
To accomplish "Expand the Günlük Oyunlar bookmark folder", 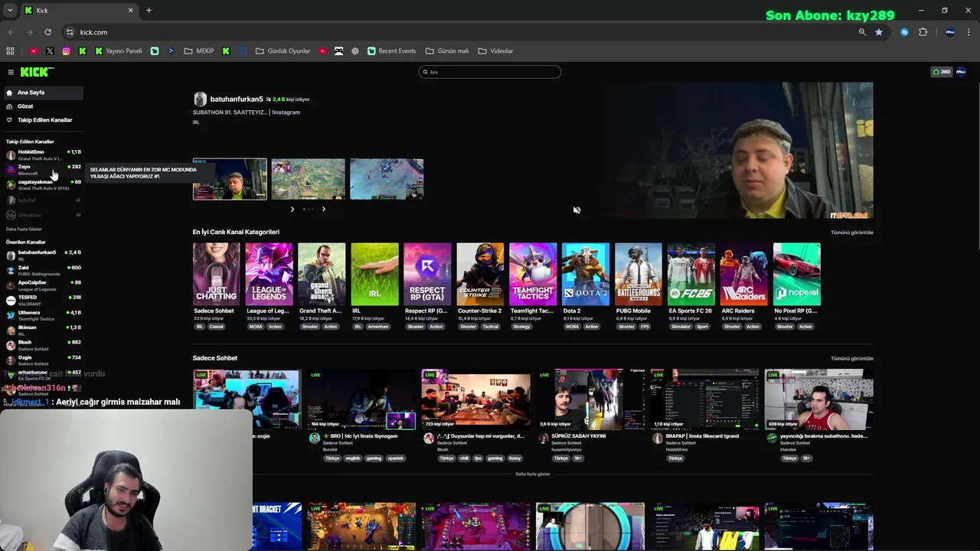I will click(283, 51).
